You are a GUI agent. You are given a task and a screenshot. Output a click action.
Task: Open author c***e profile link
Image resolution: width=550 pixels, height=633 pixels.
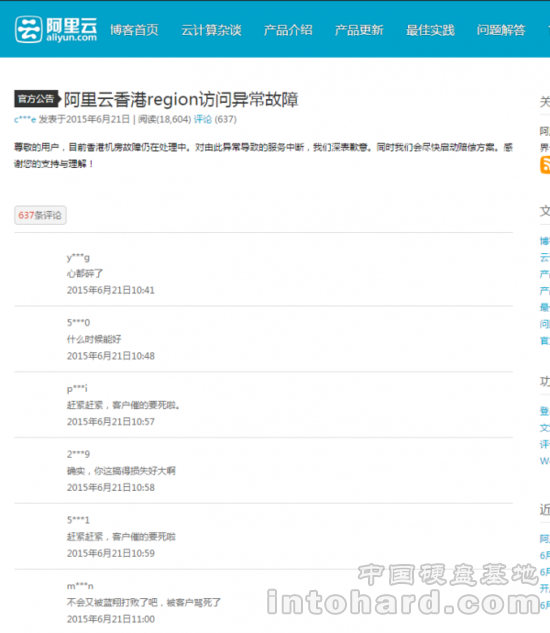25,119
